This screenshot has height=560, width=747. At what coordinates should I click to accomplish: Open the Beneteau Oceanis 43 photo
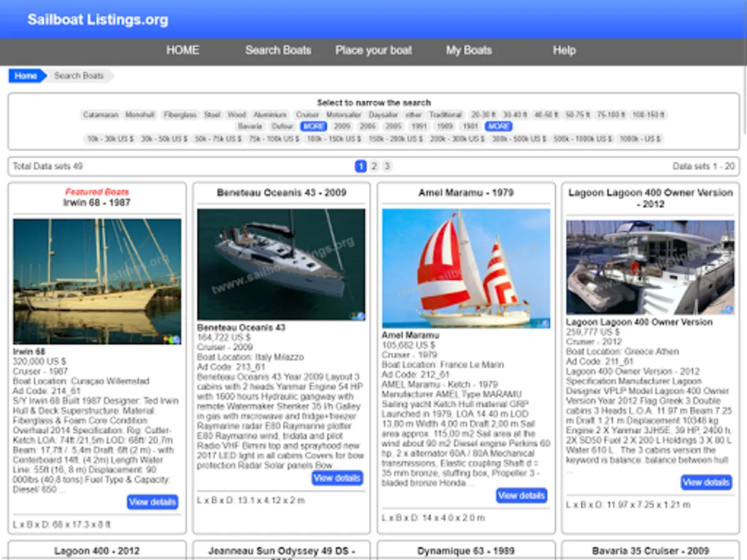(281, 264)
